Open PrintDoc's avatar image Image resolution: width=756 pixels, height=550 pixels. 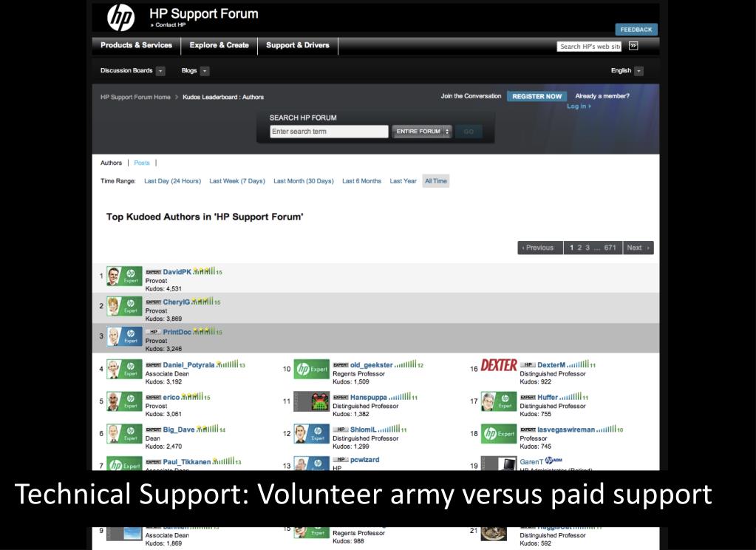[x=124, y=336]
